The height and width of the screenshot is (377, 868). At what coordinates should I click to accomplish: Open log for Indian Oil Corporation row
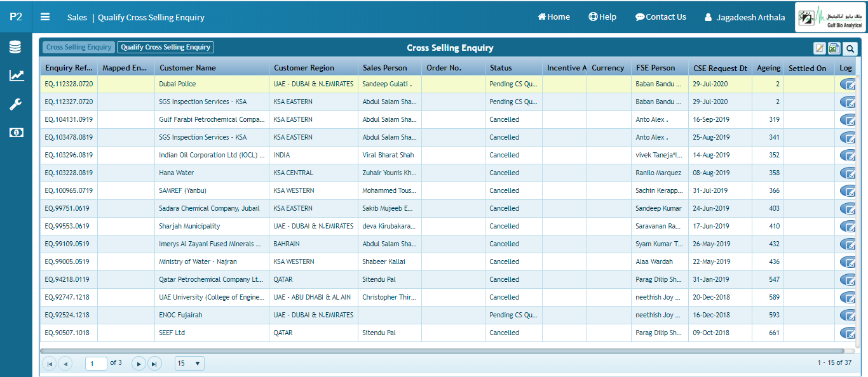point(848,155)
